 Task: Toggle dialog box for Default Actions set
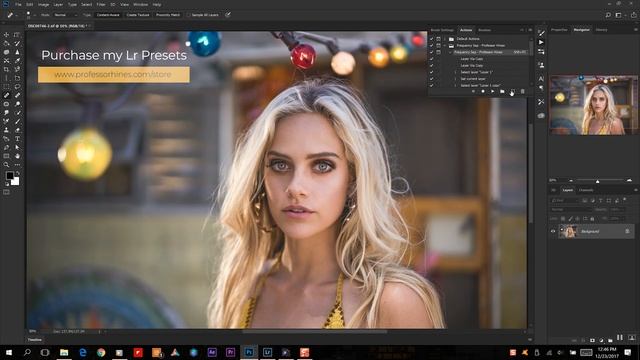coord(438,39)
